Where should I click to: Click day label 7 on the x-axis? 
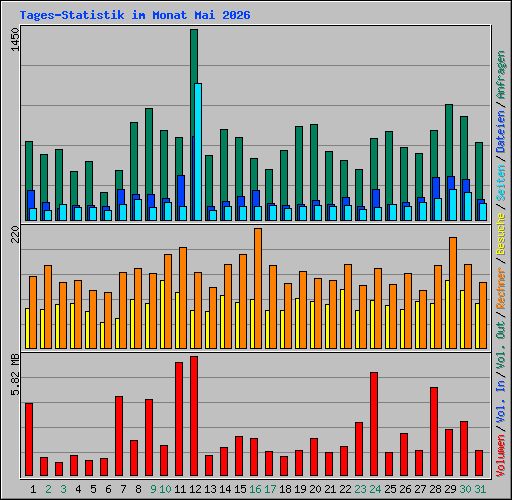point(123,489)
